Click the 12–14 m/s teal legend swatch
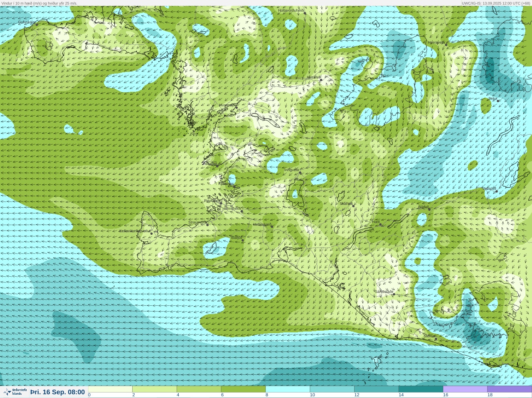Viewport: 532px width, 398px height. [x=377, y=389]
